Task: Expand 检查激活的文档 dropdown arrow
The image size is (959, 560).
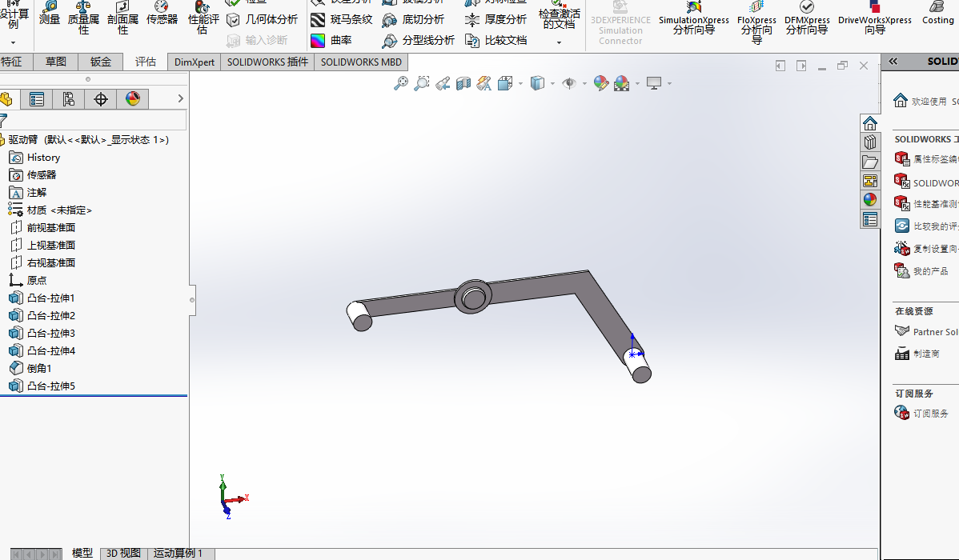Action: coord(559,42)
